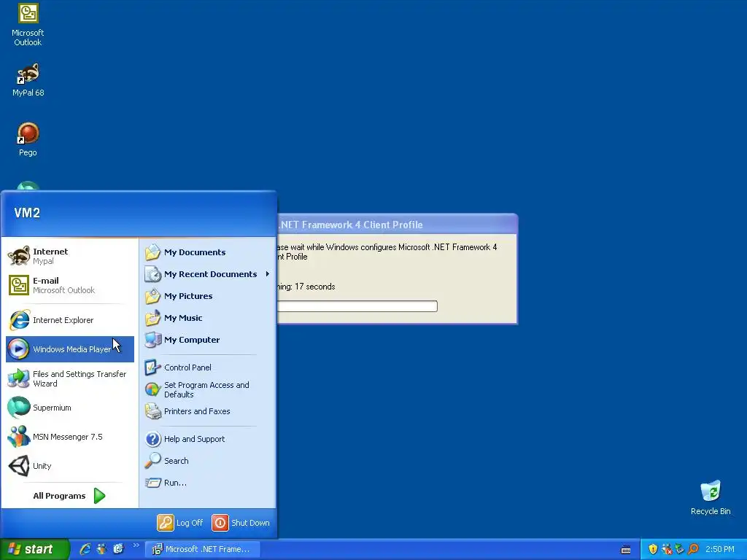This screenshot has height=560, width=747.
Task: Open MyPal 68 desktop shortcut
Action: tap(28, 80)
